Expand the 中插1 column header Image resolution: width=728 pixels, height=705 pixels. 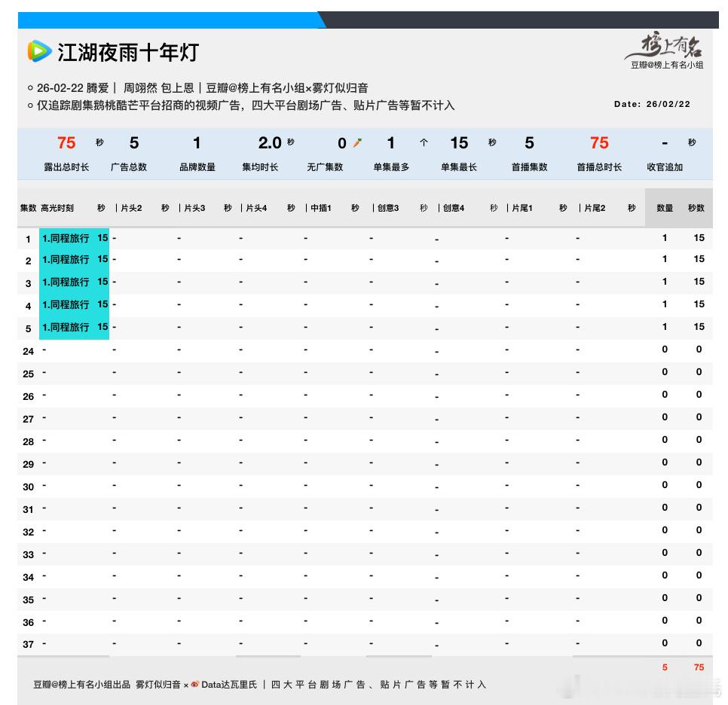pyautogui.click(x=320, y=208)
